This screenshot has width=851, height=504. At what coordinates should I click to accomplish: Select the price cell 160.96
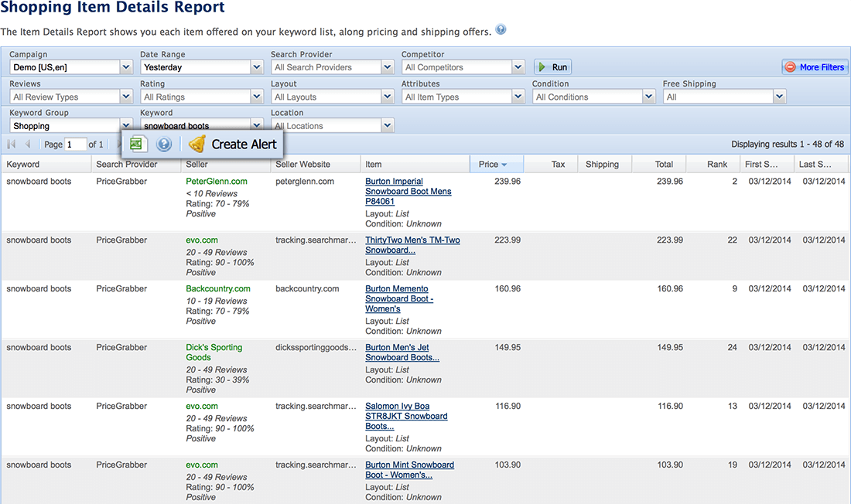click(508, 288)
